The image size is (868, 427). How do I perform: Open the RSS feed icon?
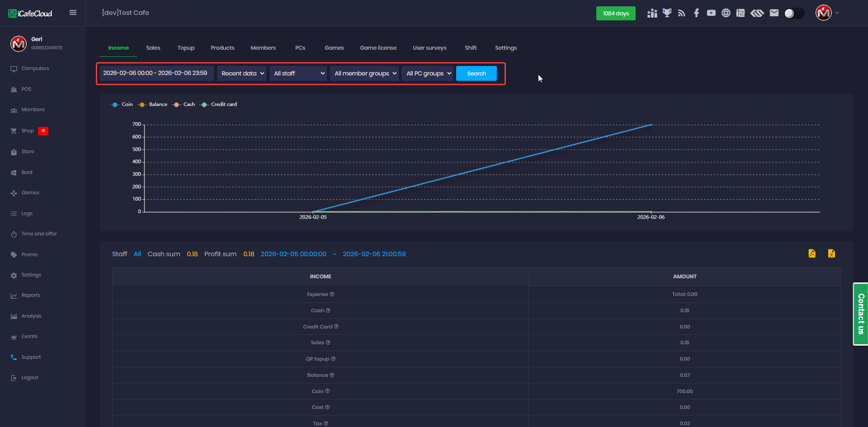tap(682, 13)
